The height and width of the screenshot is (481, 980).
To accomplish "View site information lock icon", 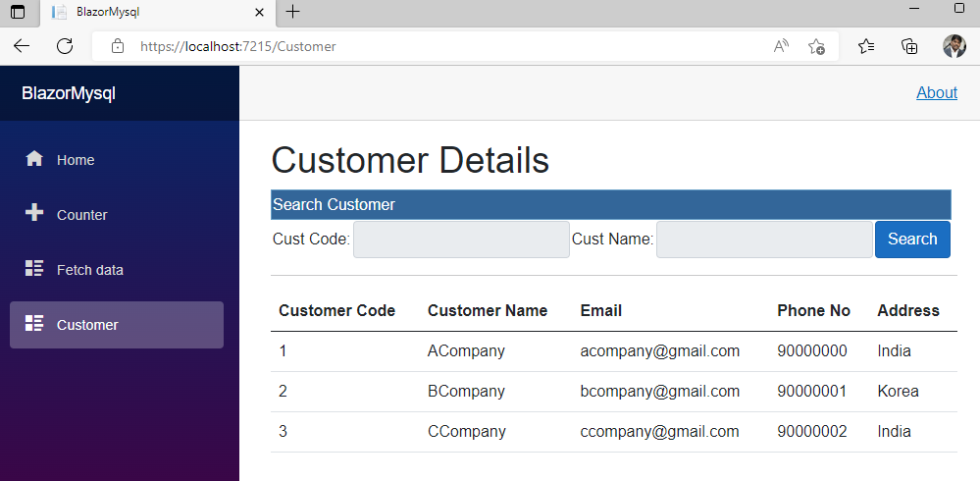I will (x=118, y=46).
